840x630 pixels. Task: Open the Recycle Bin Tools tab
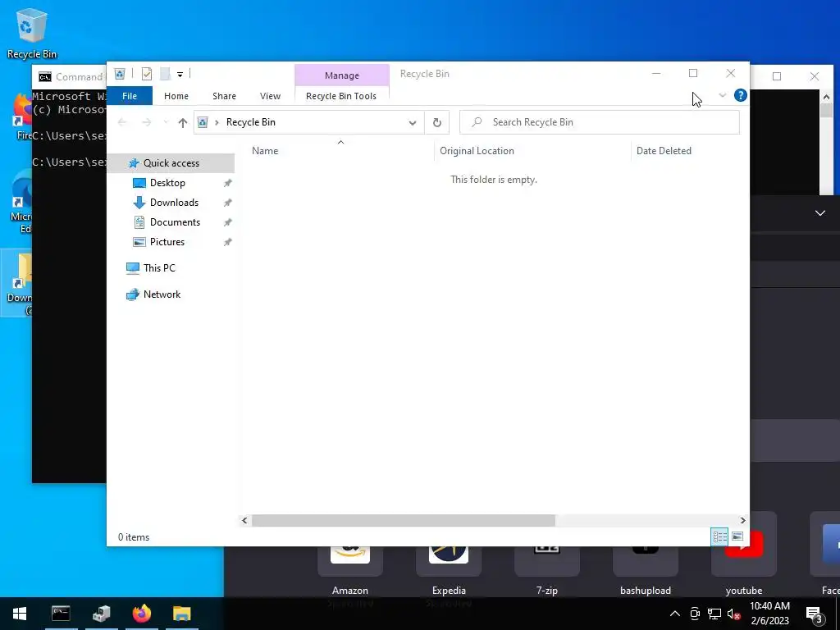pyautogui.click(x=341, y=96)
